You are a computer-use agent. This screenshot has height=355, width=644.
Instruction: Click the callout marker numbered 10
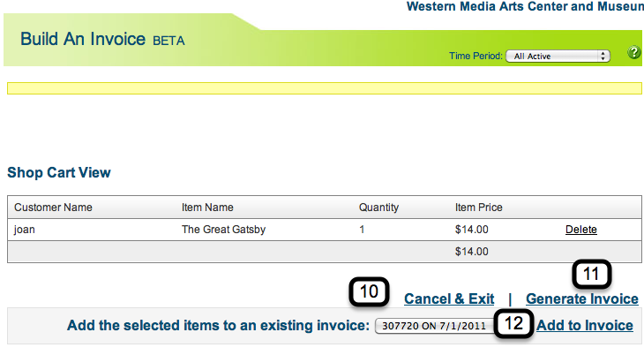coord(371,292)
